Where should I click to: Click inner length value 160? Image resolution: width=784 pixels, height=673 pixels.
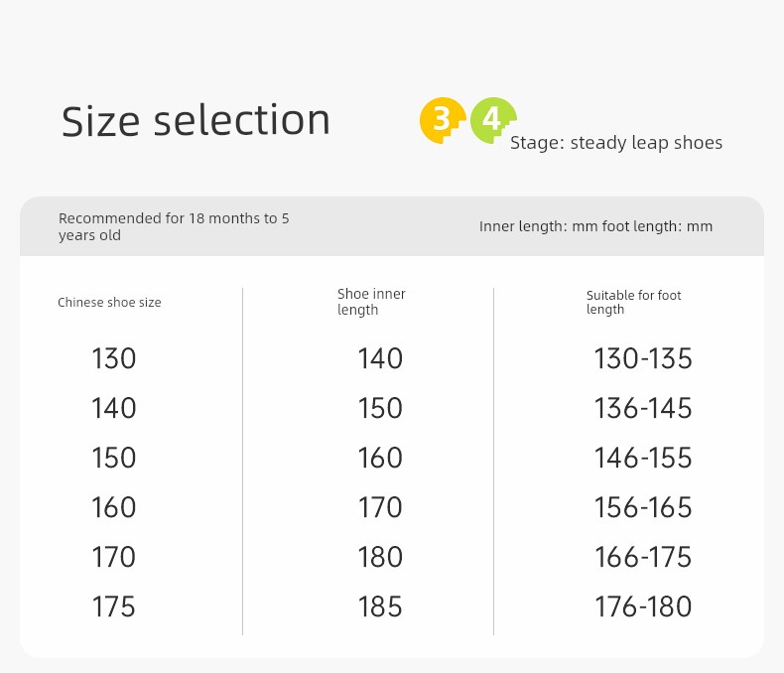tap(380, 458)
